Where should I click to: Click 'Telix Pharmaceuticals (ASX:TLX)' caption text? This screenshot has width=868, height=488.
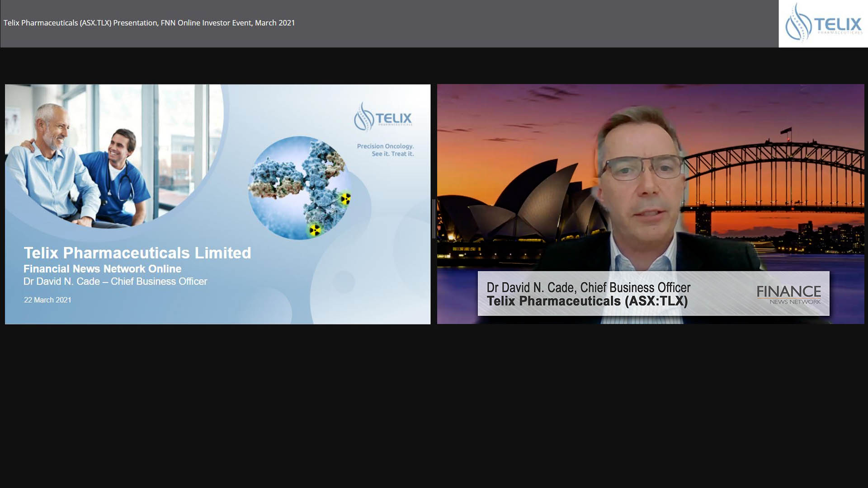[587, 301]
